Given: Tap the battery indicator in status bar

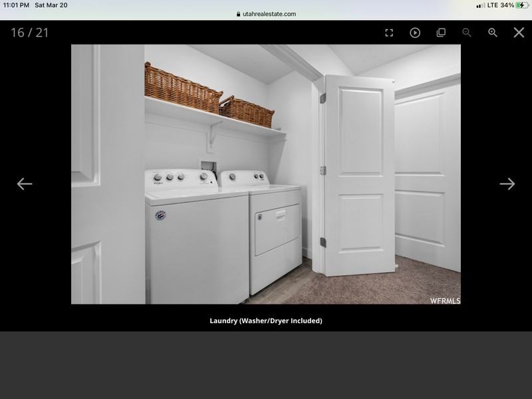Looking at the screenshot, I should pyautogui.click(x=521, y=5).
